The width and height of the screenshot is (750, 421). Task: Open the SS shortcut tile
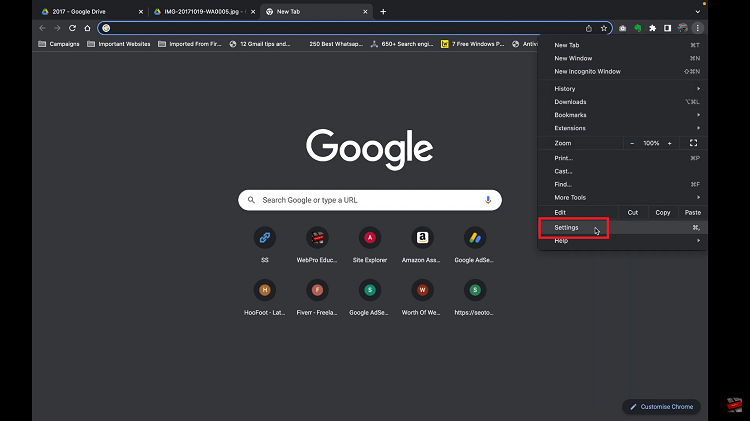pyautogui.click(x=265, y=245)
